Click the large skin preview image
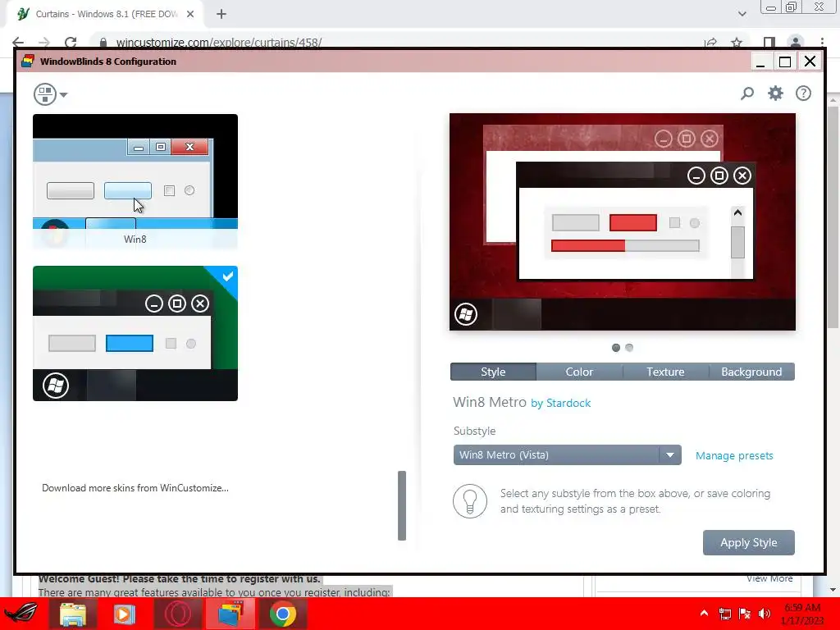The image size is (840, 630). 623,221
